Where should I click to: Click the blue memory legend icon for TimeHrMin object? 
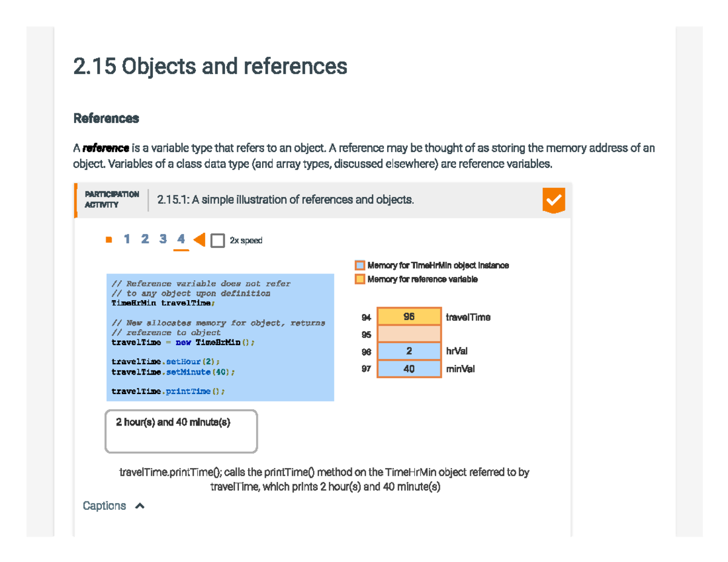point(359,265)
